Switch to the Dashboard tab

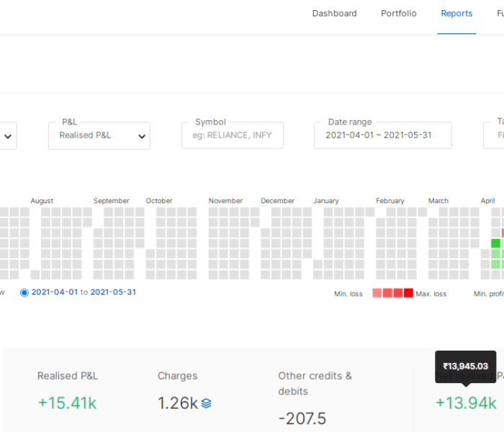(x=334, y=14)
